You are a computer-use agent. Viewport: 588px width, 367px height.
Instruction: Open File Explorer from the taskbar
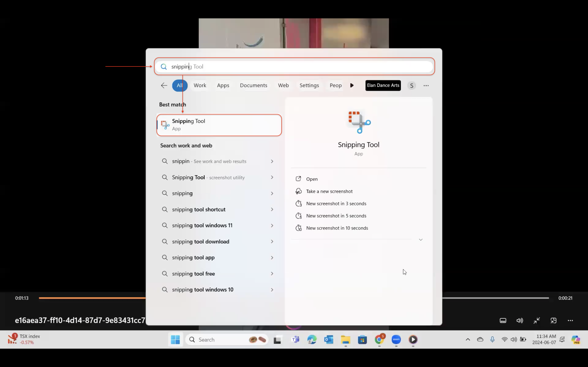coord(345,339)
